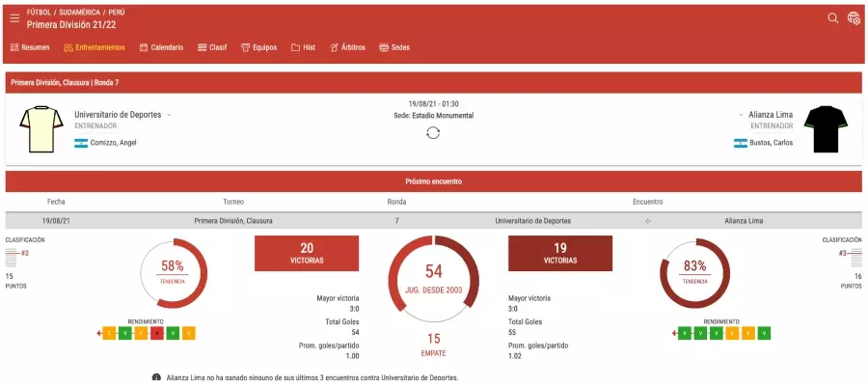Image resolution: width=868 pixels, height=387 pixels.
Task: Click the Total Goles value 54
Action: coord(355,332)
